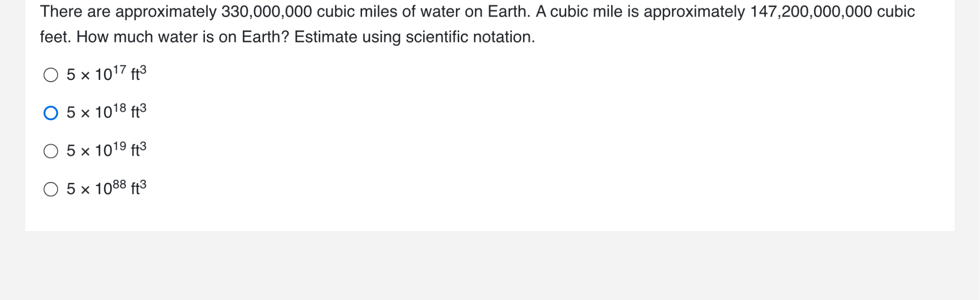The height and width of the screenshot is (300, 980).
Task: Select the 5 × 10^17 ft³ radio button
Action: pyautogui.click(x=51, y=75)
